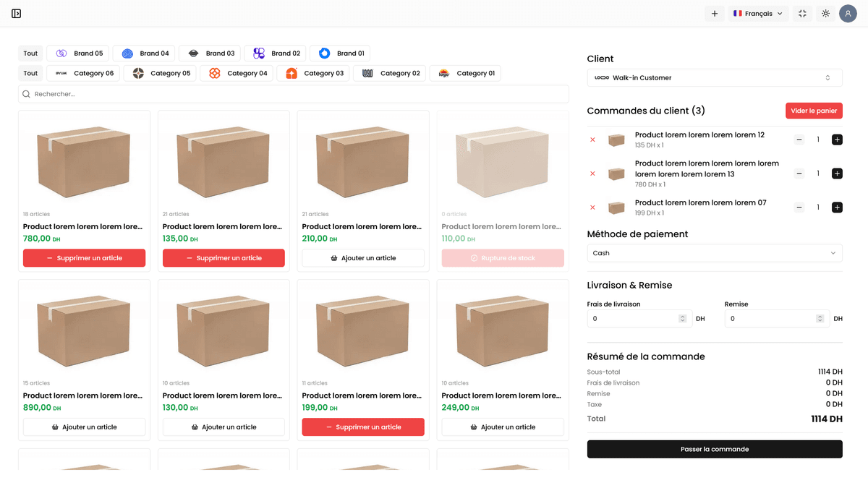Remove the 199,00 DH product from cart
The image size is (868, 488).
363,427
